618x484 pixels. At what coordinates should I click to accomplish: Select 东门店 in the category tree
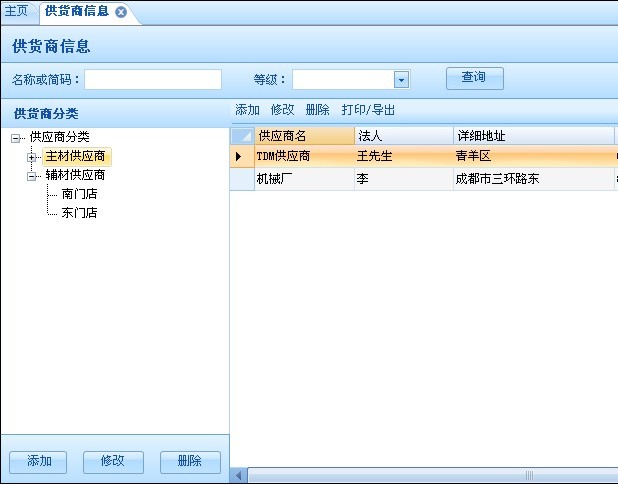point(79,213)
